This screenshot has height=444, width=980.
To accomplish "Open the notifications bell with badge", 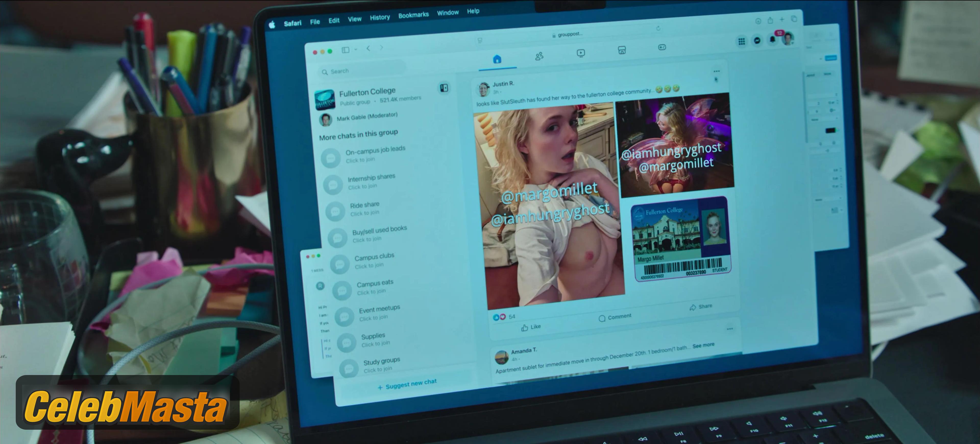I will tap(773, 39).
